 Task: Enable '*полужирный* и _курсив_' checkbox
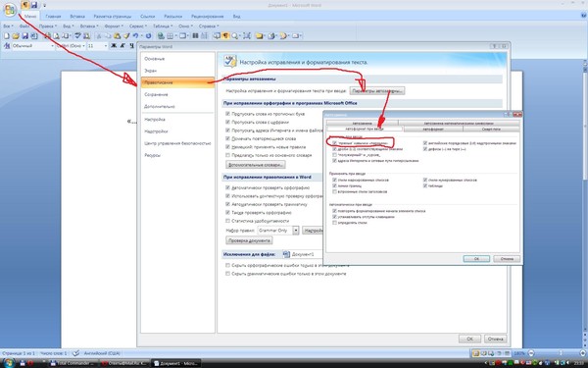334,155
